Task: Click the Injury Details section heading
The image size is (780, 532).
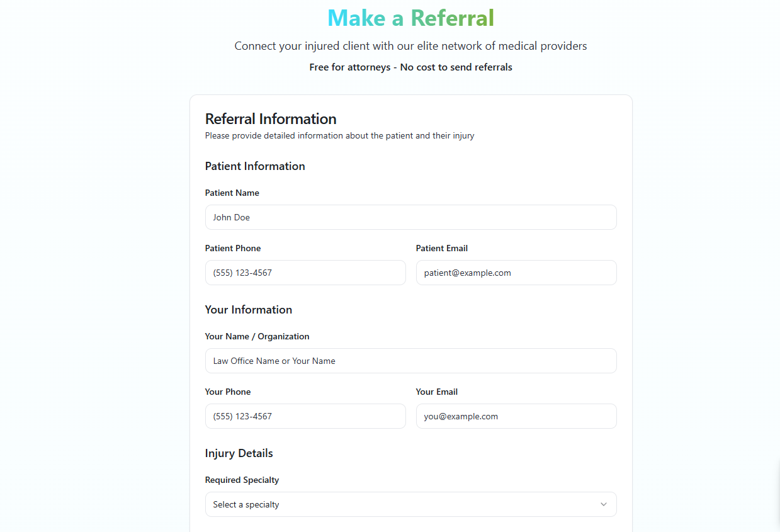Action: [239, 453]
